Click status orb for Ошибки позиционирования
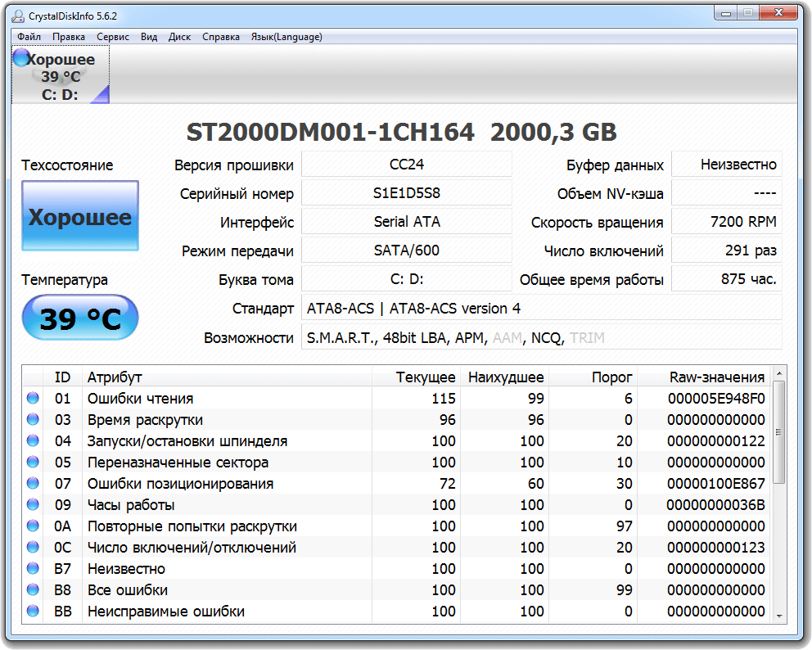The height and width of the screenshot is (650, 812). pyautogui.click(x=33, y=484)
